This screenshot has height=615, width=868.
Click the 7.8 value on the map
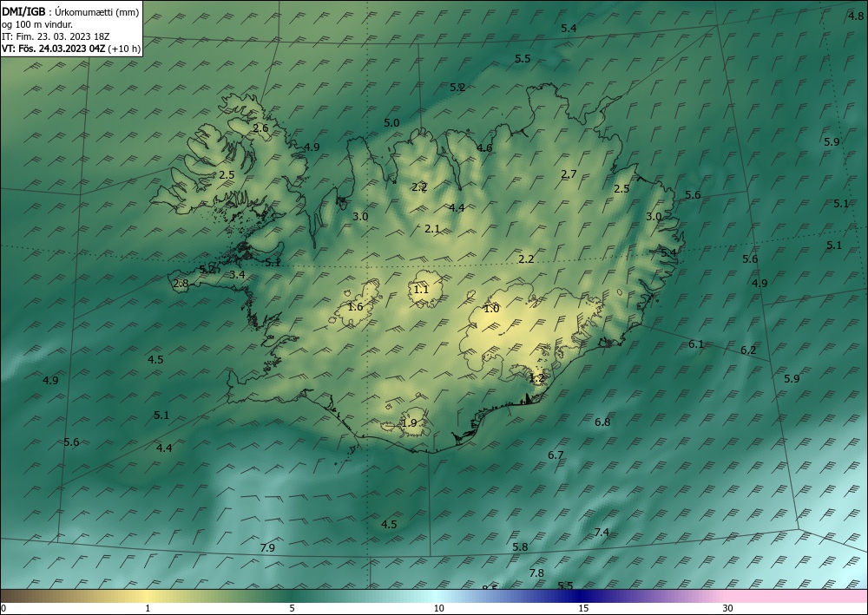pyautogui.click(x=536, y=573)
